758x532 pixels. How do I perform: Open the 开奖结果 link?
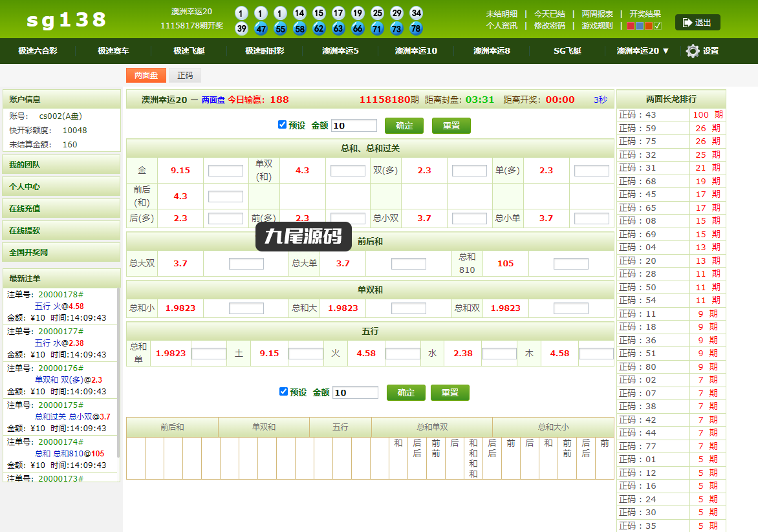pyautogui.click(x=645, y=14)
